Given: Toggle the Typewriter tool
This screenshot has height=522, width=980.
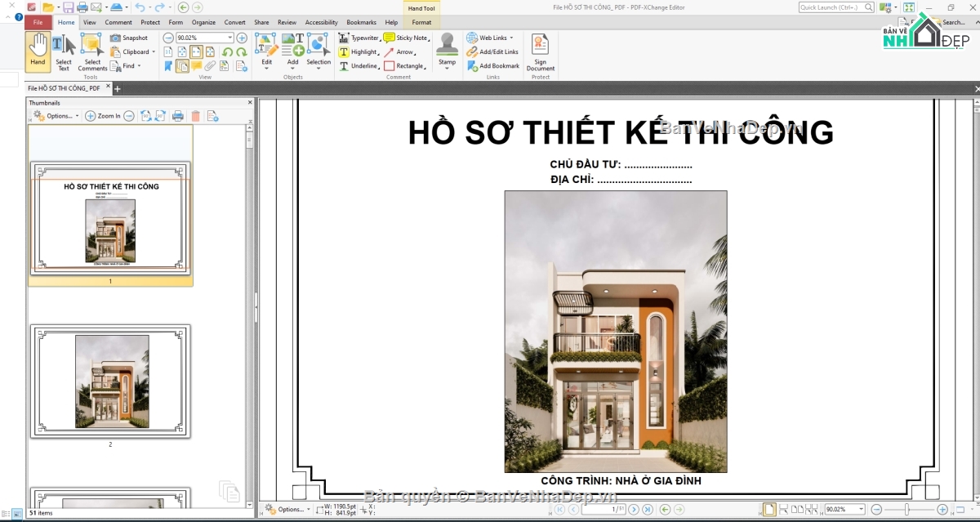Looking at the screenshot, I should [x=359, y=38].
